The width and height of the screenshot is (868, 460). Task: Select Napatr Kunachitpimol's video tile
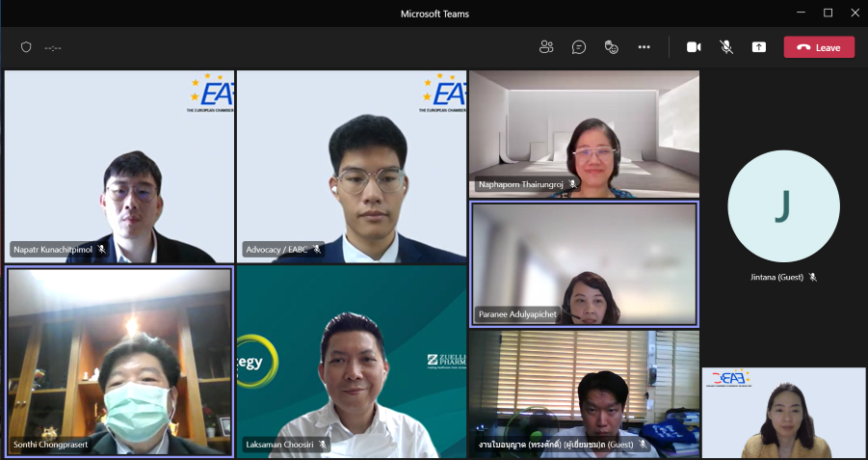coord(119,166)
